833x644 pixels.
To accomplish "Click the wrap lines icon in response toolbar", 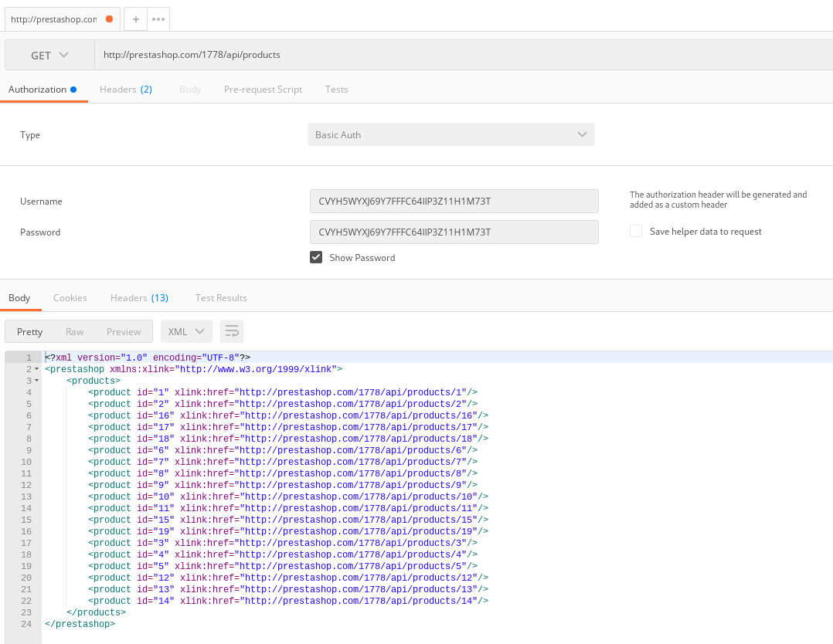I will [x=232, y=330].
